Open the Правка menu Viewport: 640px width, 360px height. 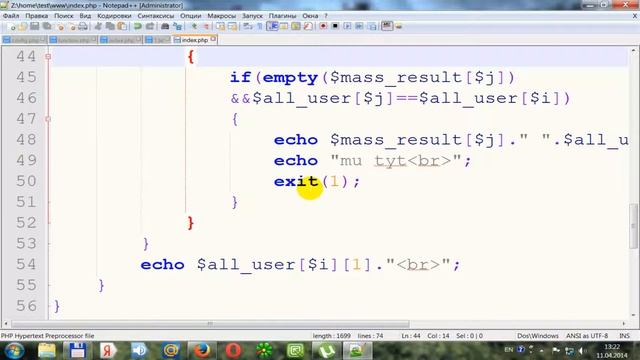[x=37, y=16]
